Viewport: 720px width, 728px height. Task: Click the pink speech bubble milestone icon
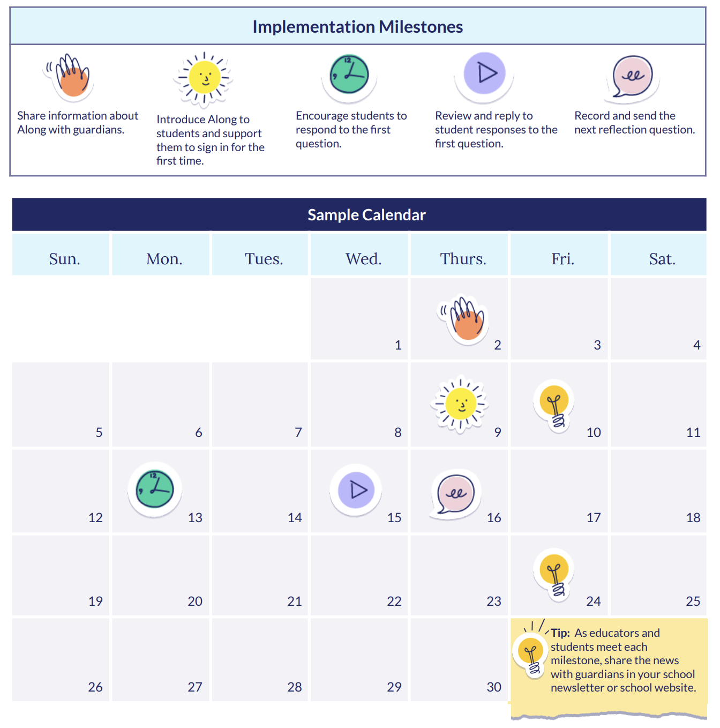[633, 77]
